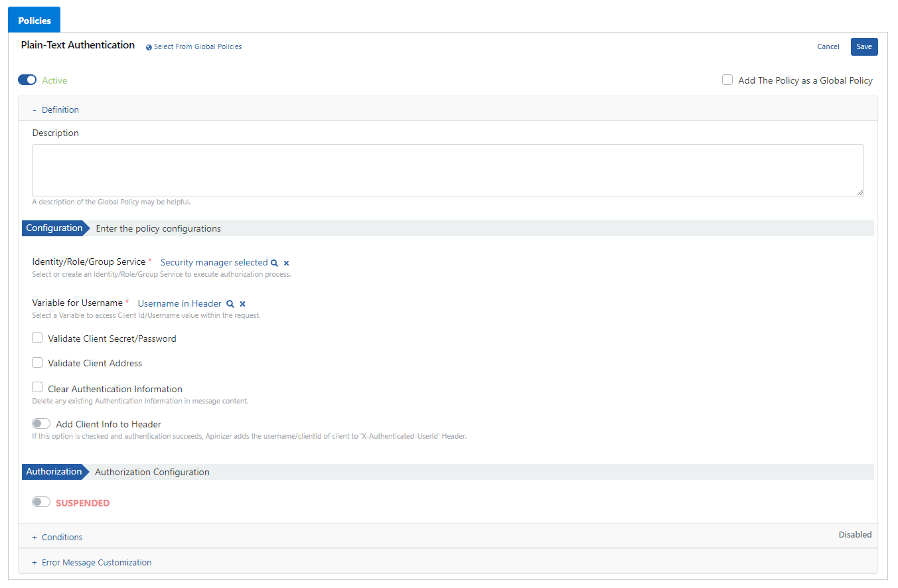Image resolution: width=898 pixels, height=588 pixels.
Task: Click inside the Description text area
Action: point(447,170)
